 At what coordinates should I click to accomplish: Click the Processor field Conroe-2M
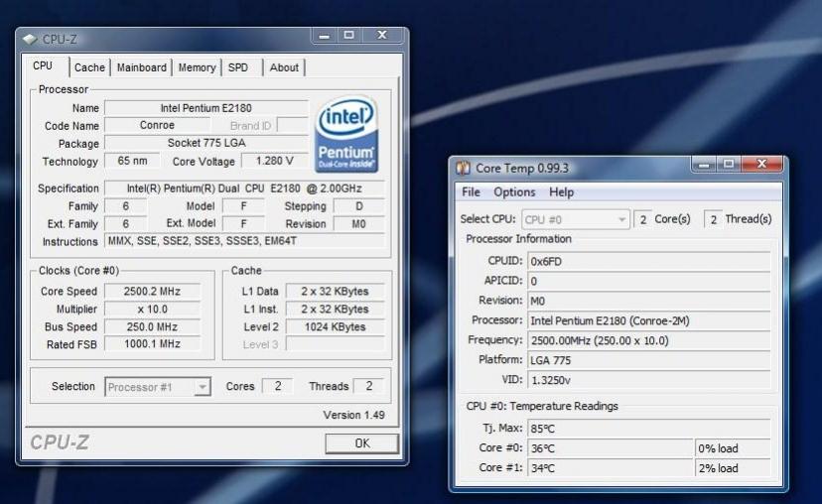click(649, 320)
